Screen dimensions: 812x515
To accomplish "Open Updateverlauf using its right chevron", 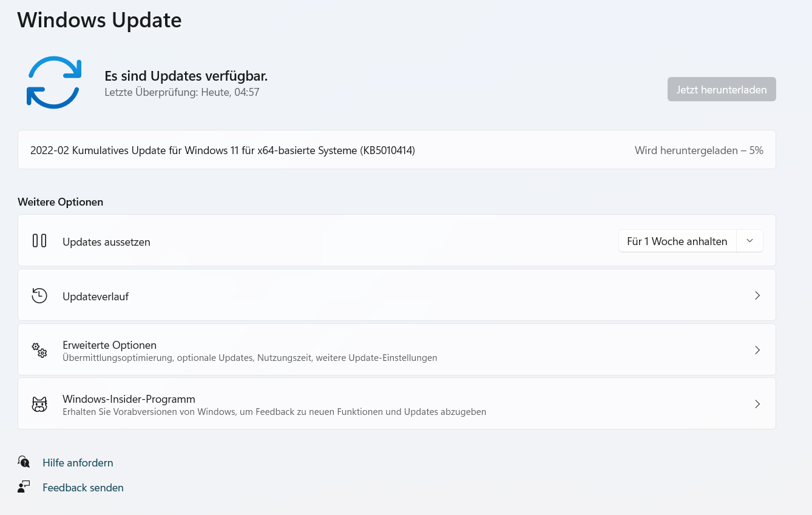I will pos(757,295).
